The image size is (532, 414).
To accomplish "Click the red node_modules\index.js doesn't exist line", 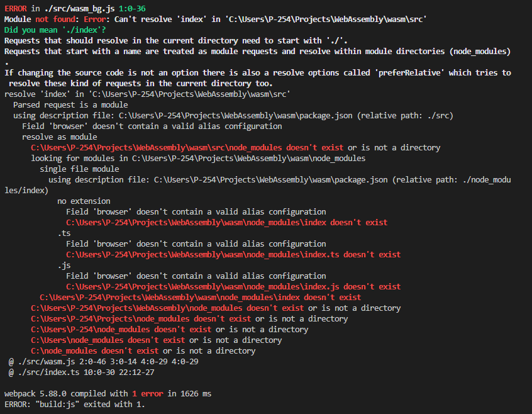I will pyautogui.click(x=233, y=287).
